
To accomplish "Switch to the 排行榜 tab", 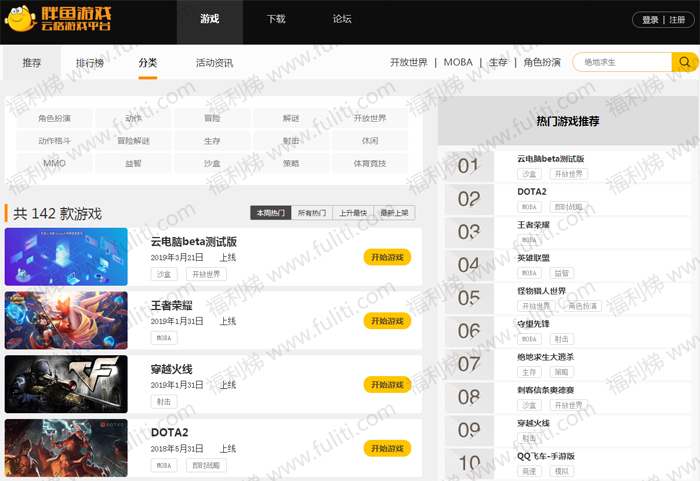I will (x=90, y=63).
